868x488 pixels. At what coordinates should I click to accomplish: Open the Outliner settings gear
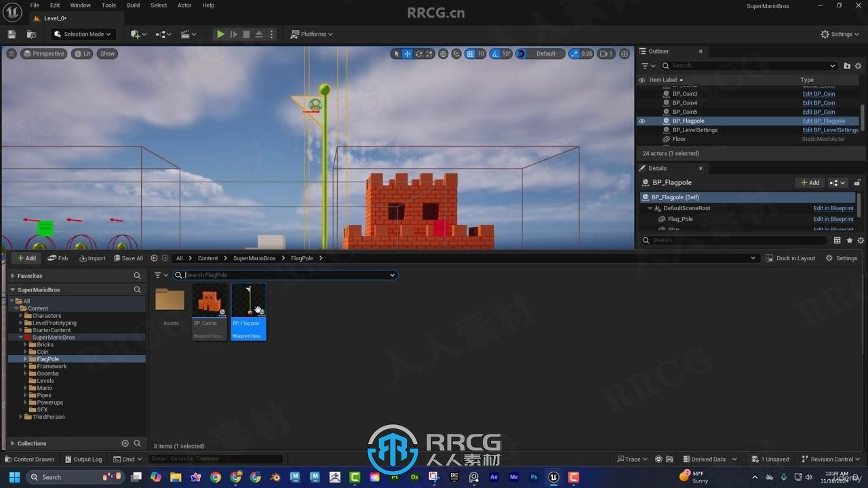click(859, 66)
